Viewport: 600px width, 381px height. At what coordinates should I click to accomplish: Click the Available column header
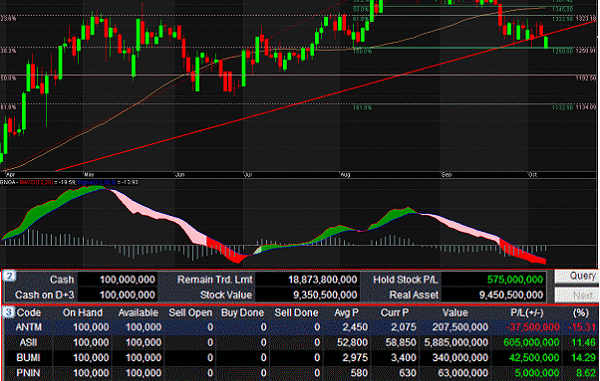coord(138,313)
